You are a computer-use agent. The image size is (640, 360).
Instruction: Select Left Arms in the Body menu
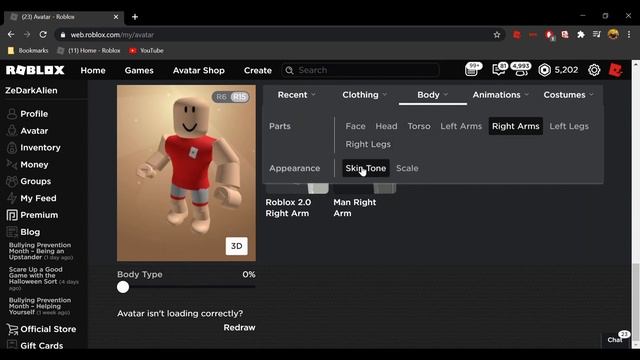click(461, 126)
